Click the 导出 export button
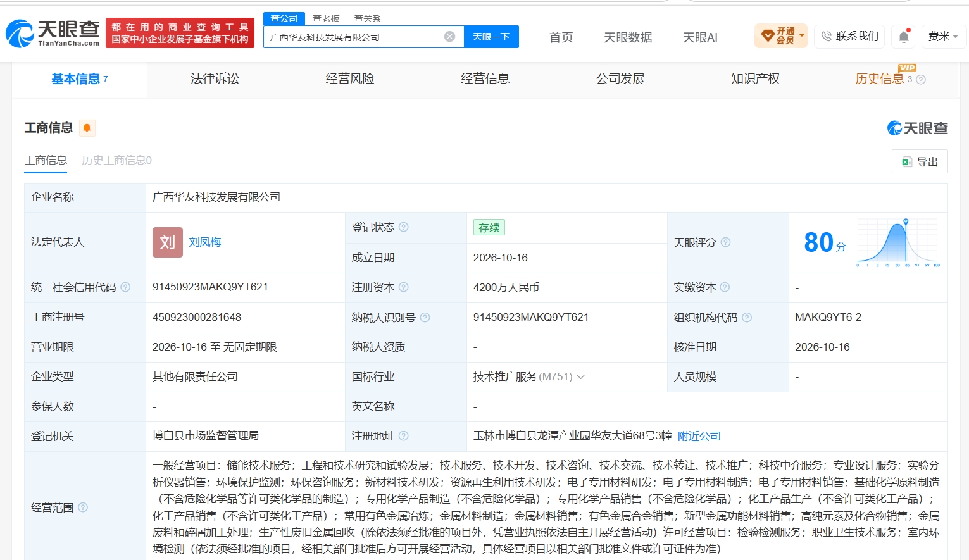969x560 pixels. pos(920,162)
